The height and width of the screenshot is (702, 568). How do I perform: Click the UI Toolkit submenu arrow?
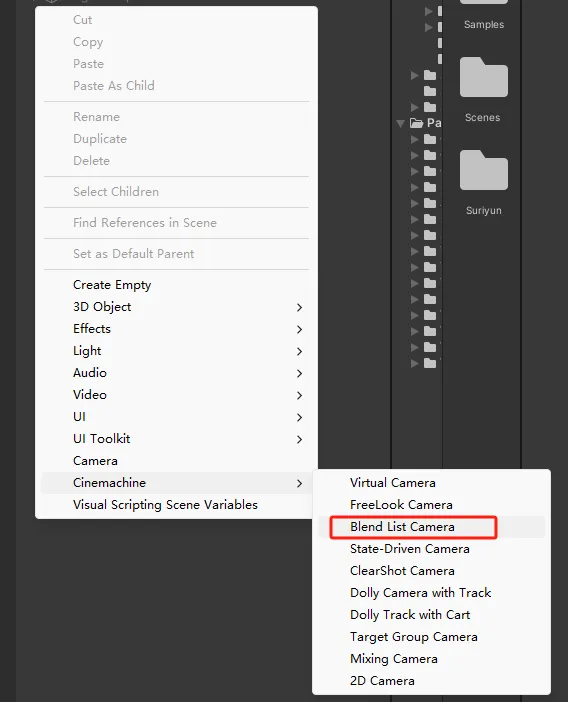[299, 439]
